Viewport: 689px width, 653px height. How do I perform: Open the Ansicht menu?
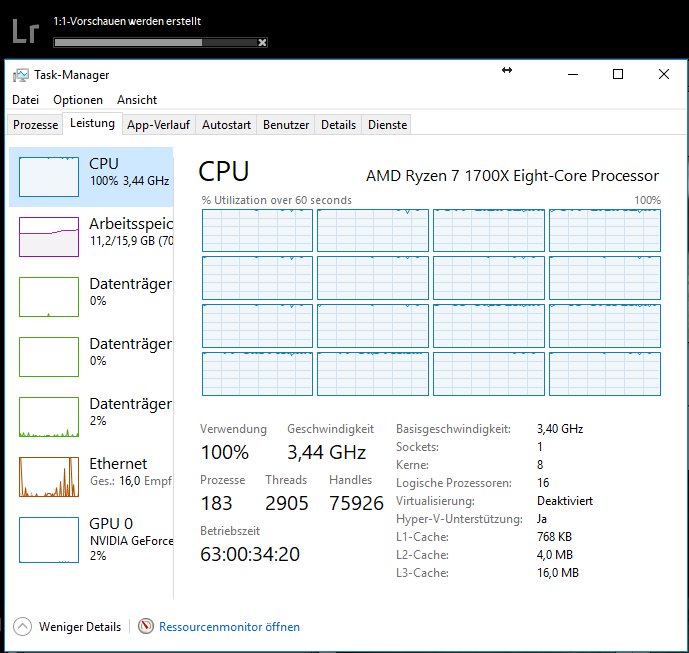[137, 100]
